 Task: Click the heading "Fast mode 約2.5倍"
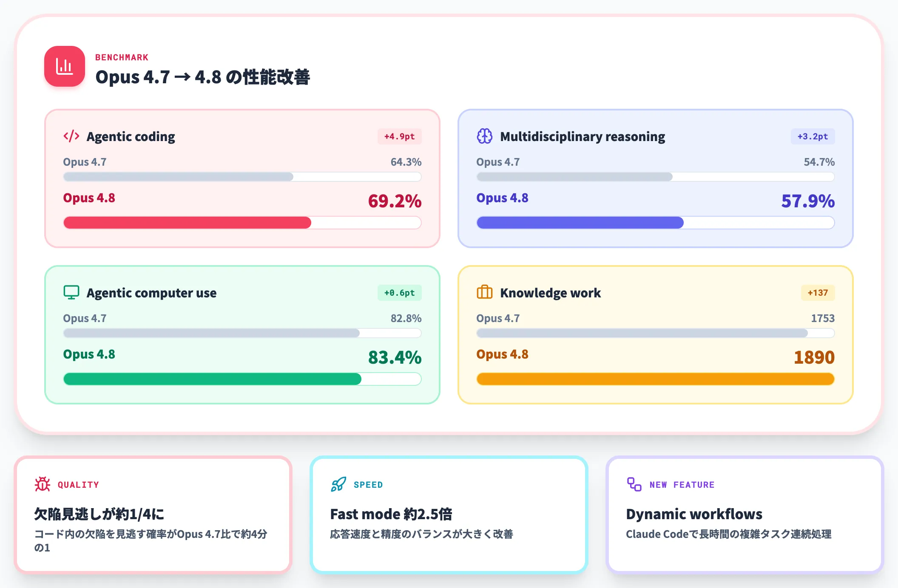[391, 514]
